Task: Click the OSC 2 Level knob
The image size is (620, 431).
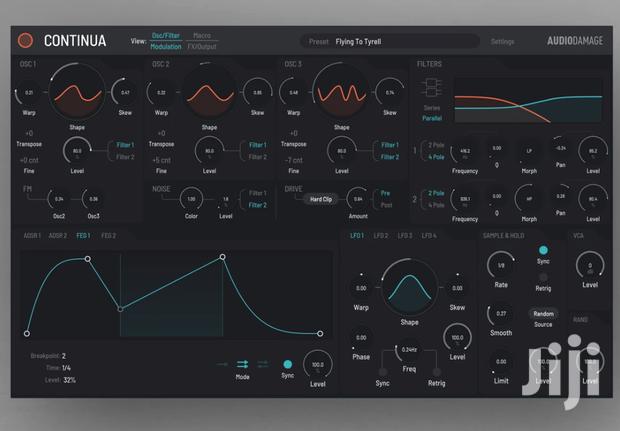Action: coord(210,151)
